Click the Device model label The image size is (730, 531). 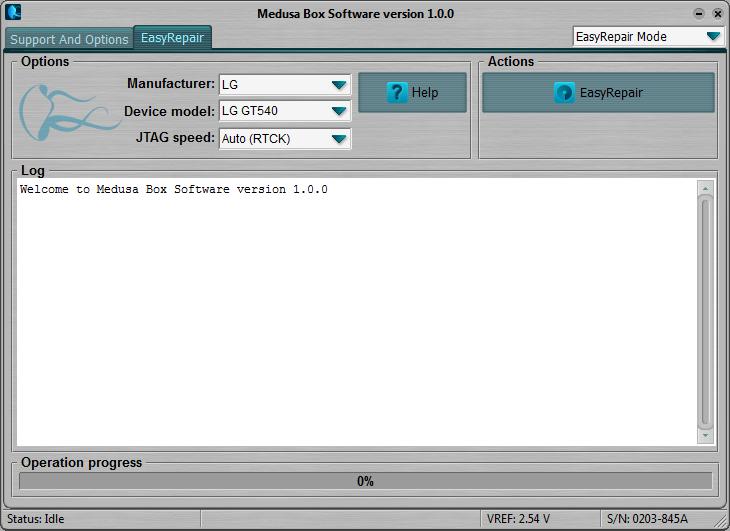(169, 112)
